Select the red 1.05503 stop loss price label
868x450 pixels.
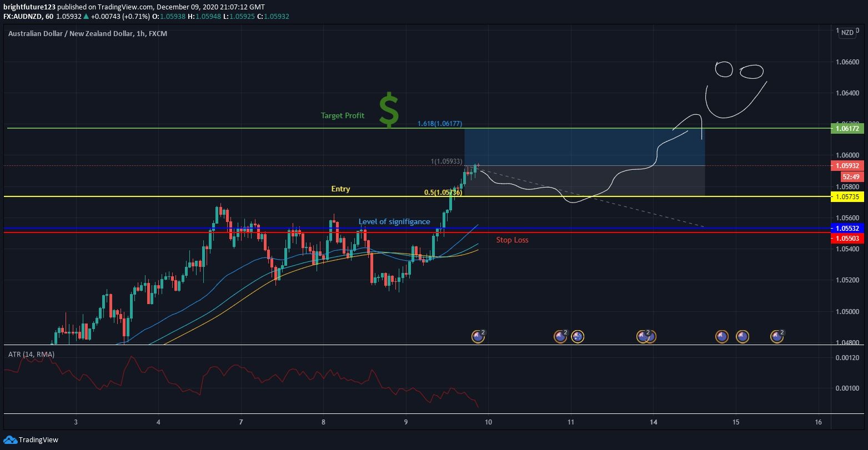click(847, 238)
